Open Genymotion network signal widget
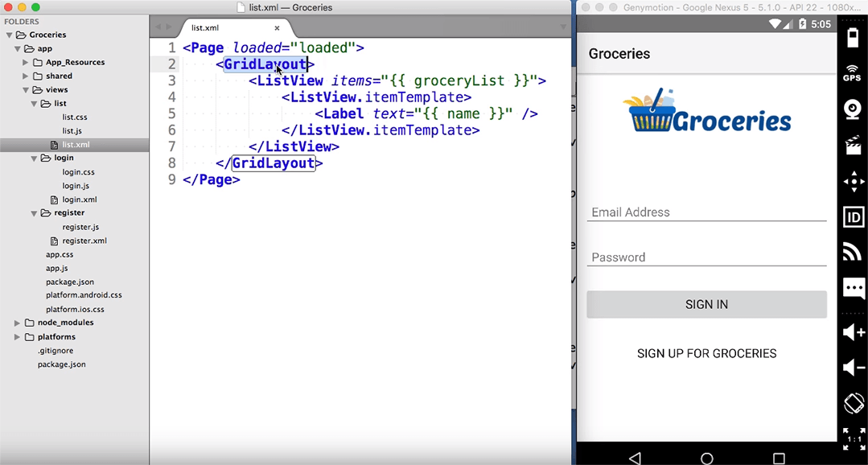This screenshot has height=465, width=868. click(853, 252)
